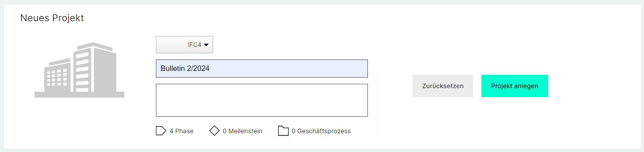Click the black caret arrow beside IFC4
Viewport: 644px width, 152px height.
click(206, 45)
